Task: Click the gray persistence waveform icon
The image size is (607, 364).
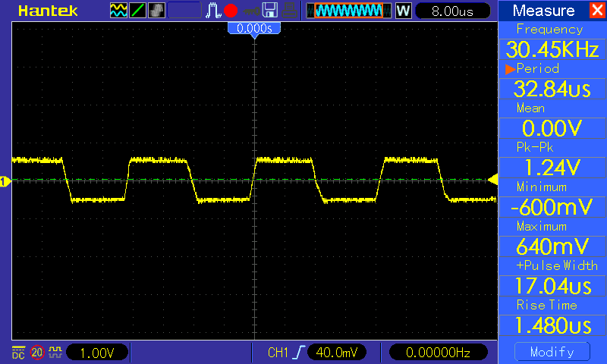Action: tap(156, 11)
